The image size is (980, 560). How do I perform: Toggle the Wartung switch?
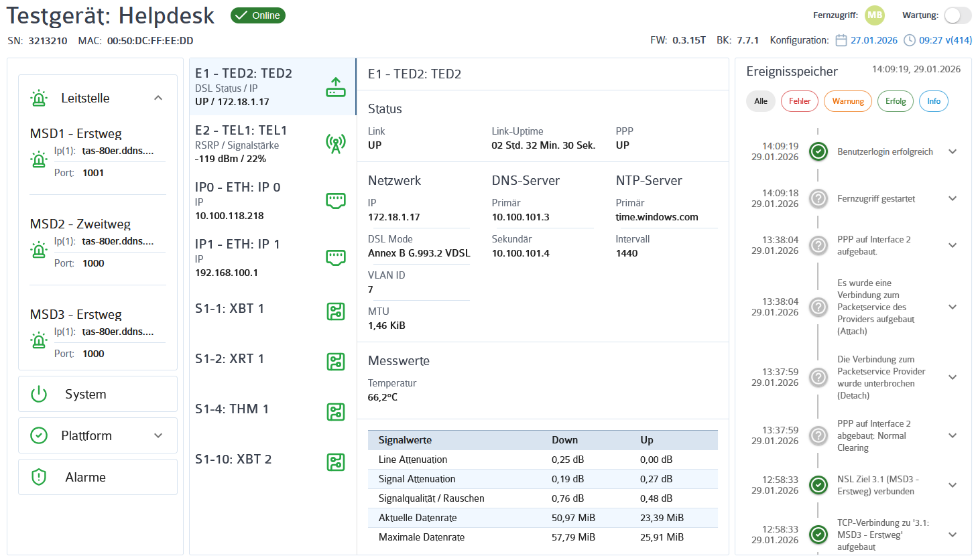[958, 15]
